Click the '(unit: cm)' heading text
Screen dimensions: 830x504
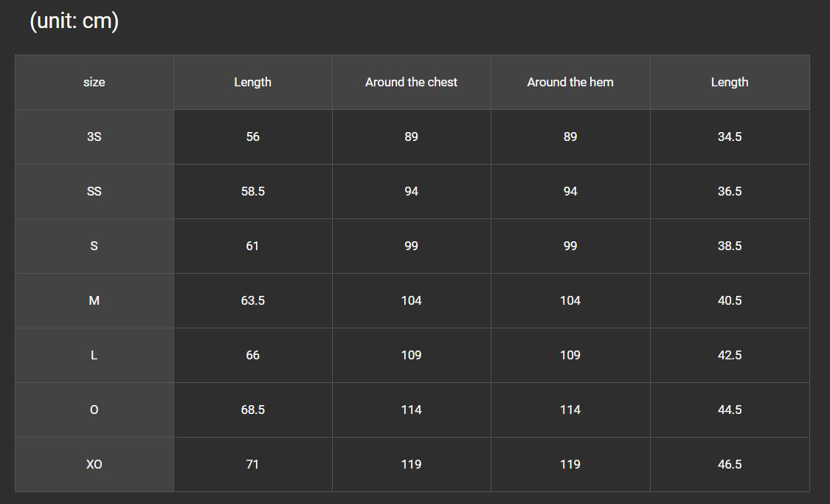coord(74,21)
